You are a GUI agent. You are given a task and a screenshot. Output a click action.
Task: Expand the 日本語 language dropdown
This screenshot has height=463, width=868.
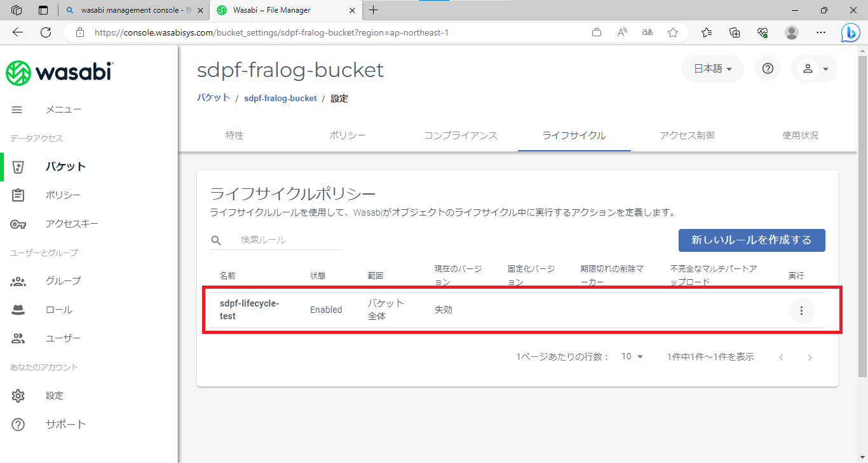pos(712,69)
